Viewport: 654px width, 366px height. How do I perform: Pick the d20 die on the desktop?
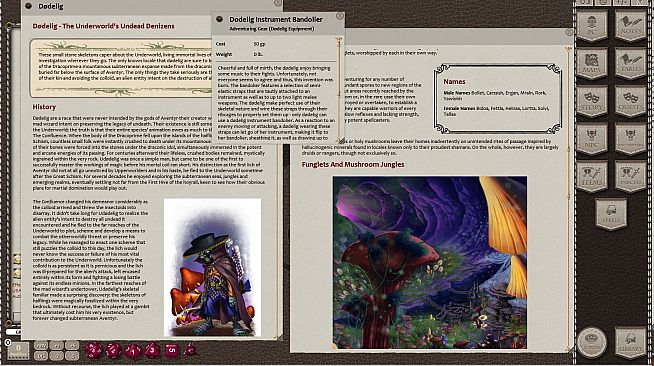[93, 350]
